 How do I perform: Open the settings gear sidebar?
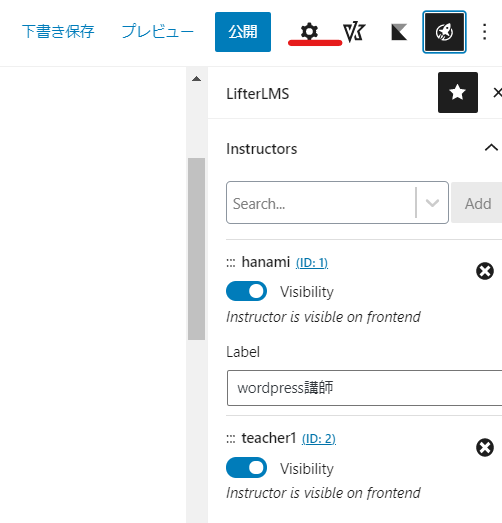pyautogui.click(x=310, y=32)
